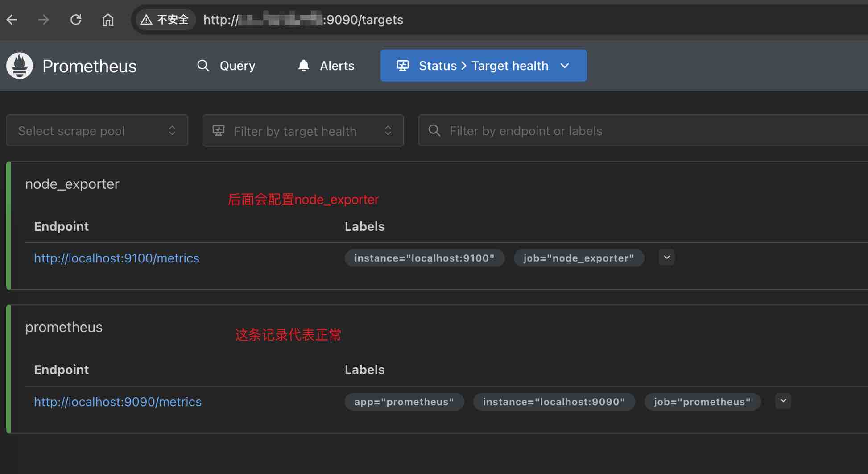Image resolution: width=868 pixels, height=474 pixels.
Task: Click the Status monitor icon
Action: tap(403, 66)
